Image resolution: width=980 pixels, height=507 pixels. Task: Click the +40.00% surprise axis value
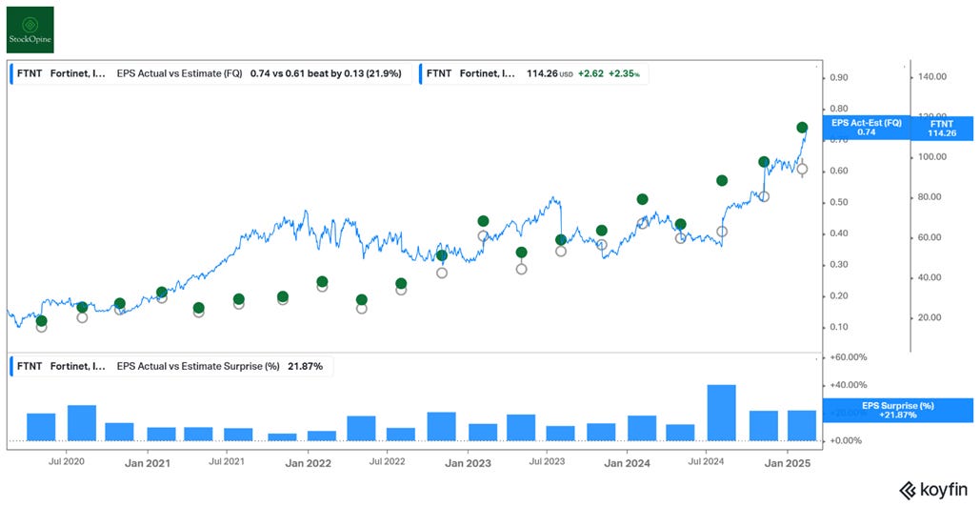(x=849, y=385)
